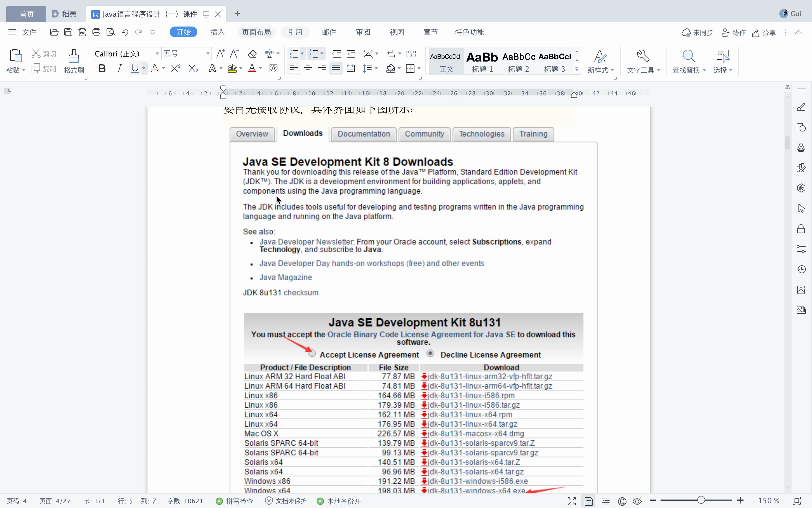Click the 150 % zoom level value

click(769, 501)
